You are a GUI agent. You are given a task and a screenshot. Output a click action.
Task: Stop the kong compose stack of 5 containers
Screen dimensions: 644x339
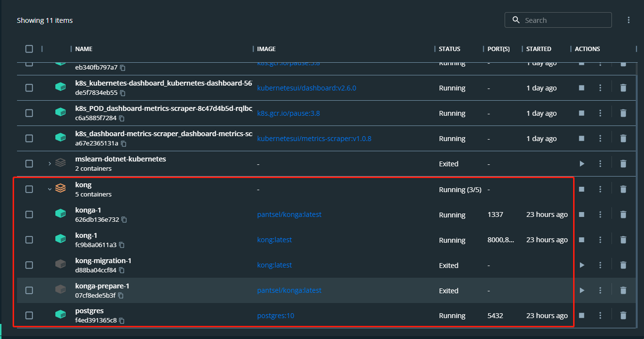pyautogui.click(x=581, y=189)
